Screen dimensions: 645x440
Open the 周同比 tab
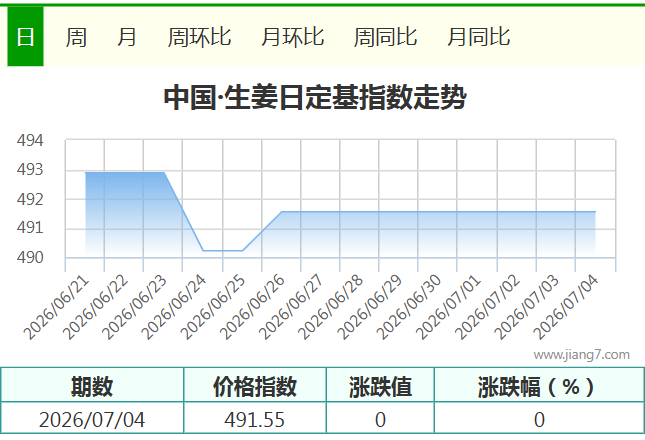385,37
